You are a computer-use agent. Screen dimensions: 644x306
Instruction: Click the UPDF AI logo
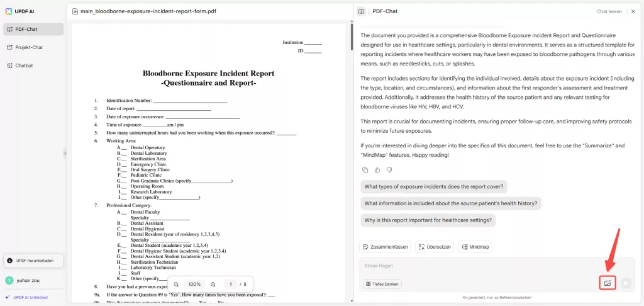coord(19,11)
